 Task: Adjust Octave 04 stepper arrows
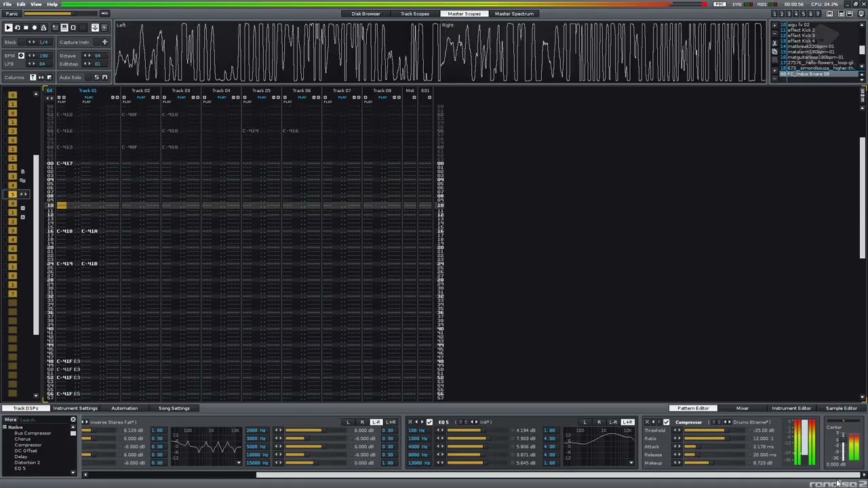point(87,56)
